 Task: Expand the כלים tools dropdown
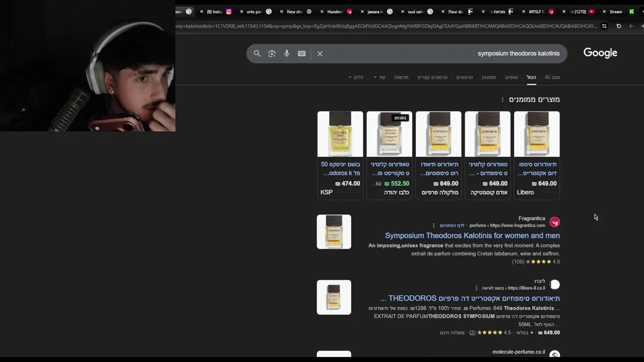(356, 77)
